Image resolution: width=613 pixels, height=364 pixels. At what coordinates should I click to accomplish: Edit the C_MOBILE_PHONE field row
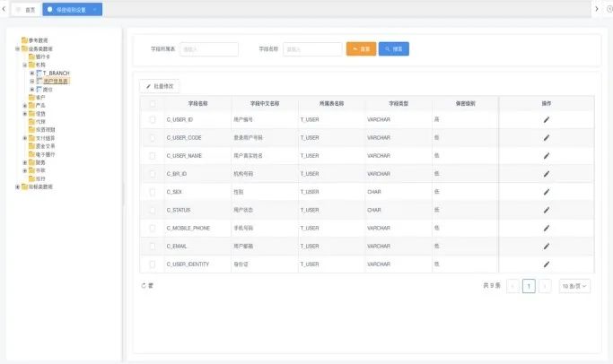click(x=545, y=228)
